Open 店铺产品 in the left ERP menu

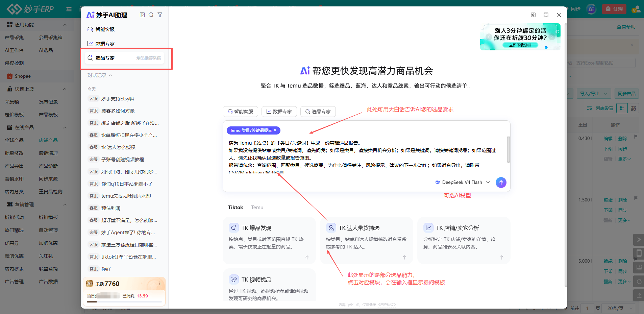(x=48, y=140)
